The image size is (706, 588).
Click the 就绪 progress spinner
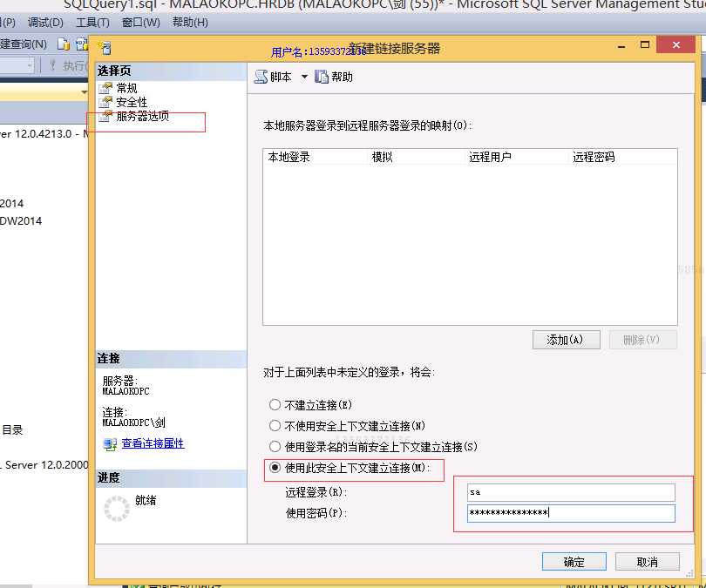[117, 509]
